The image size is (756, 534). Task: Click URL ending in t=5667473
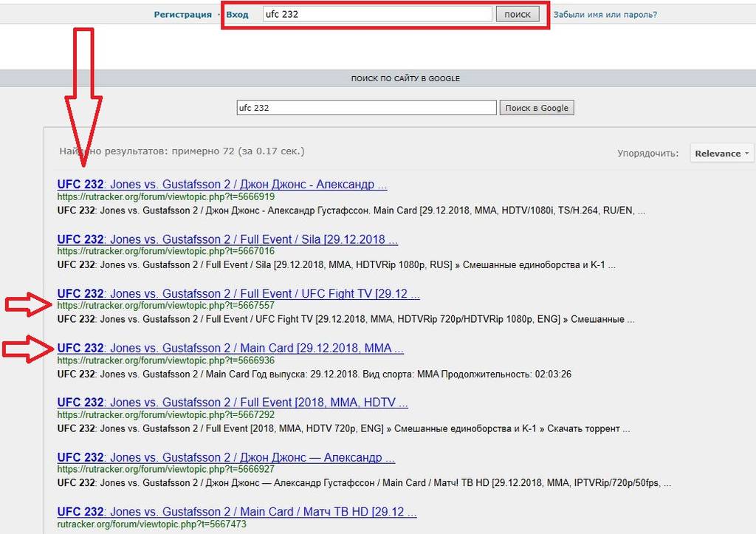pyautogui.click(x=152, y=524)
